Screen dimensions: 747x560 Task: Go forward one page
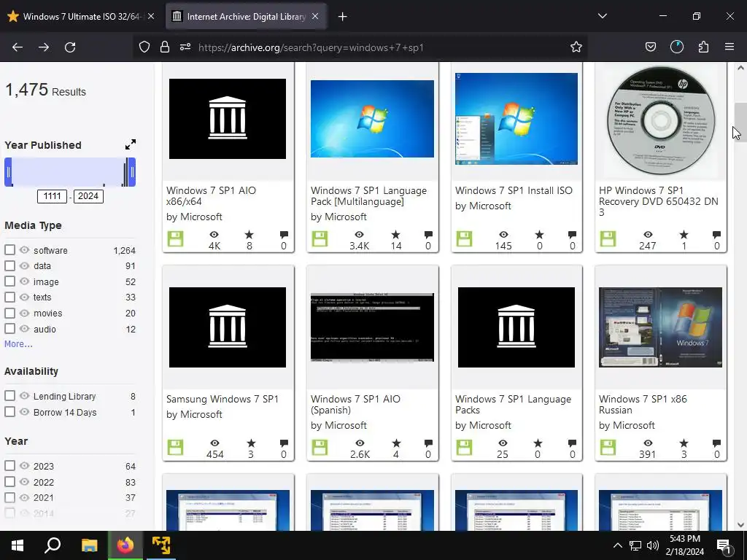point(44,47)
